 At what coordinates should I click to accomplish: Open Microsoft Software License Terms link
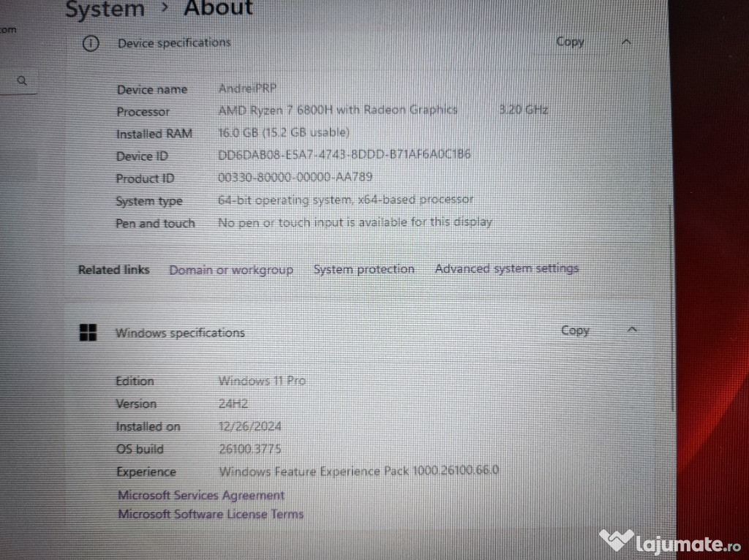pos(211,514)
